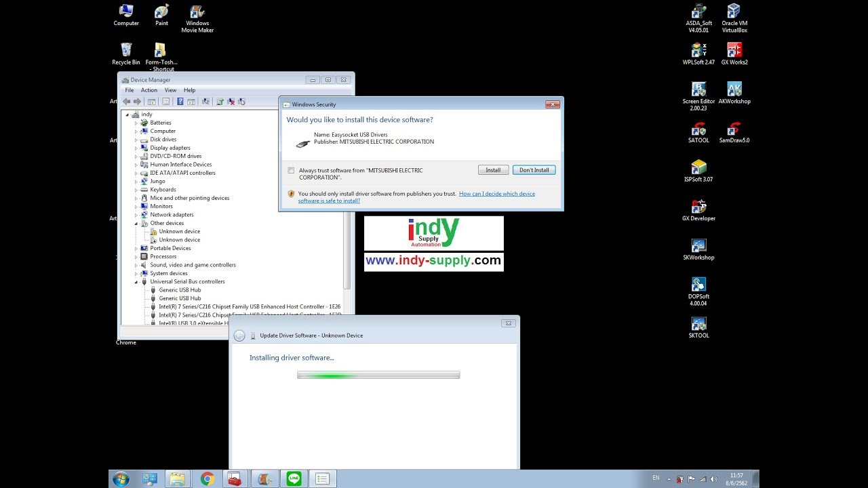Expand the Disk drives node
The image size is (868, 488).
point(136,140)
